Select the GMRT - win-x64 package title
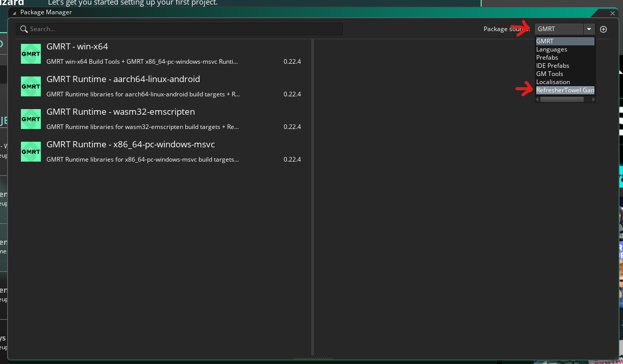623x364 pixels. 77,46
